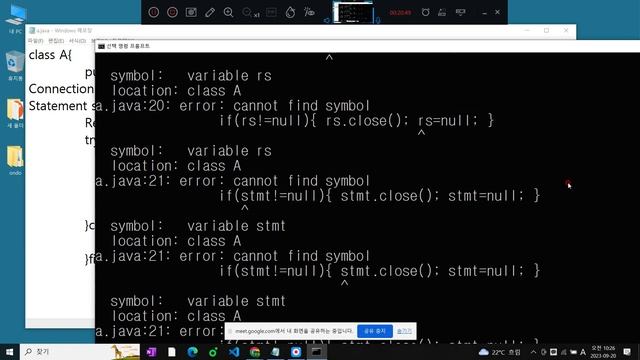Open the 파일 menu in Notepad

click(x=36, y=41)
